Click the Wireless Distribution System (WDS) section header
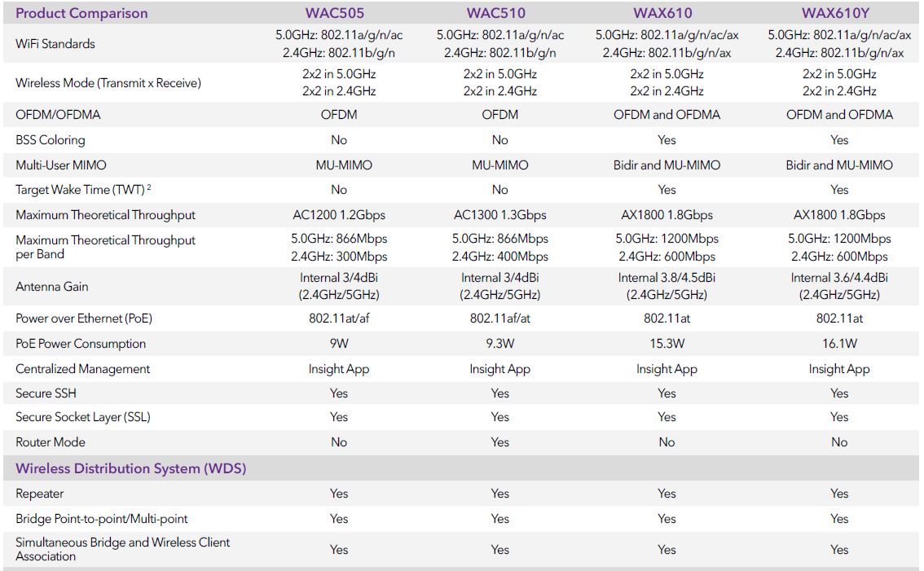 (x=130, y=468)
